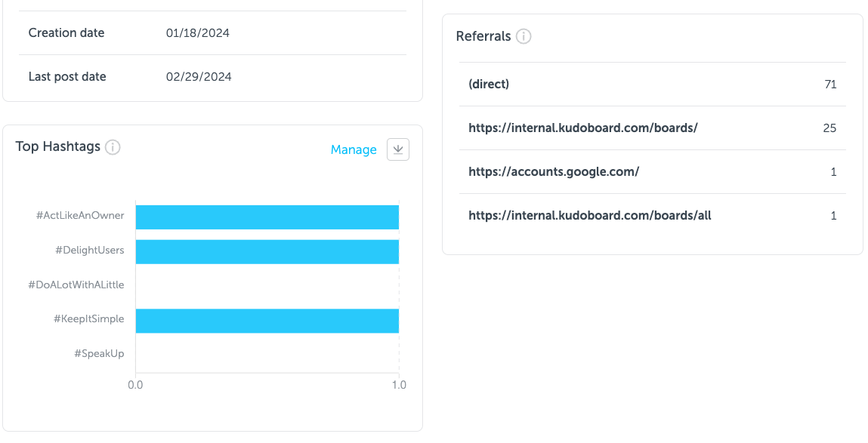Screen dimensions: 868x443
Task: Click the referral count 25
Action: click(x=829, y=128)
